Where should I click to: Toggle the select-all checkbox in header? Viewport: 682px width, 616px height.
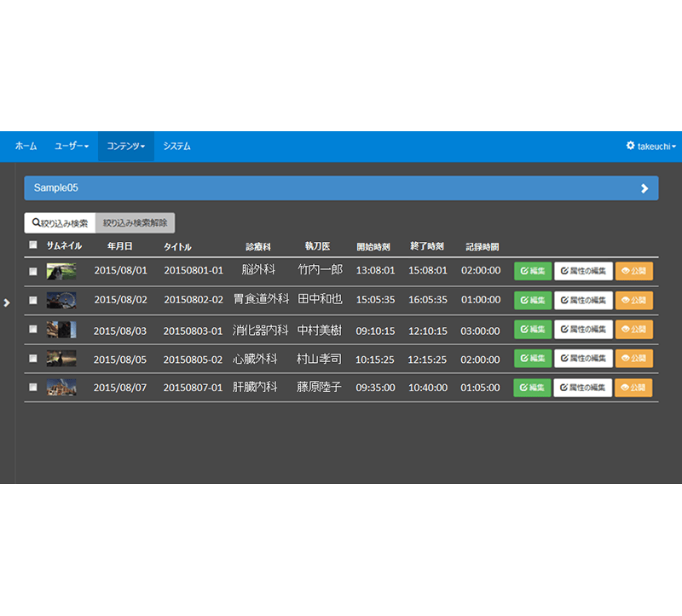(33, 245)
